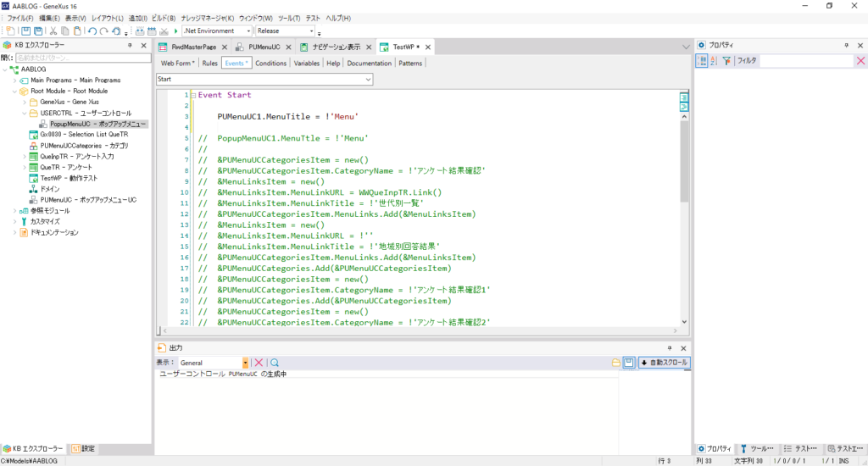Screen dimensions: 868x466
Task: Switch to the 設定 bottom tab
Action: 84,449
